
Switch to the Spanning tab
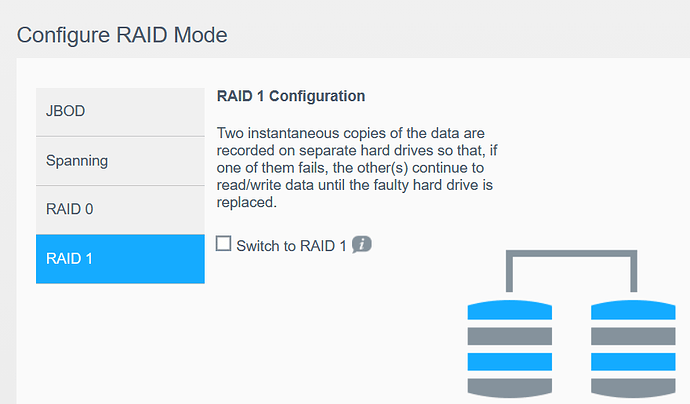(120, 160)
